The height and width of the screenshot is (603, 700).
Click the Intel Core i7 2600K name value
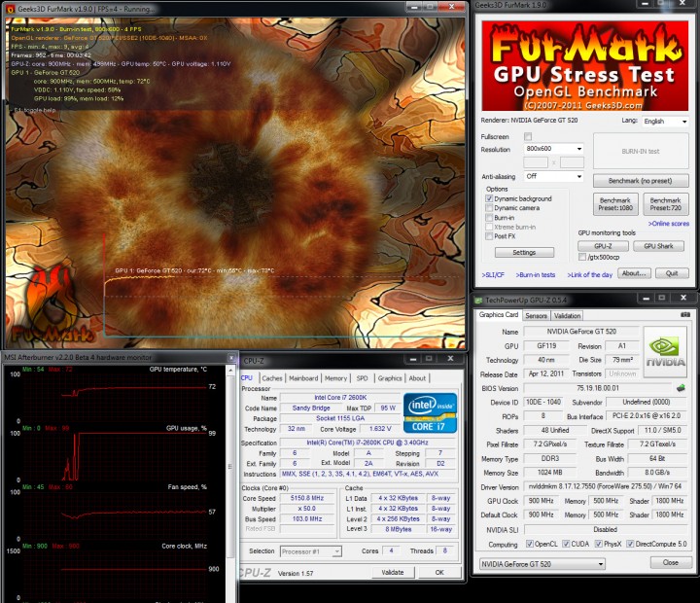(340, 398)
